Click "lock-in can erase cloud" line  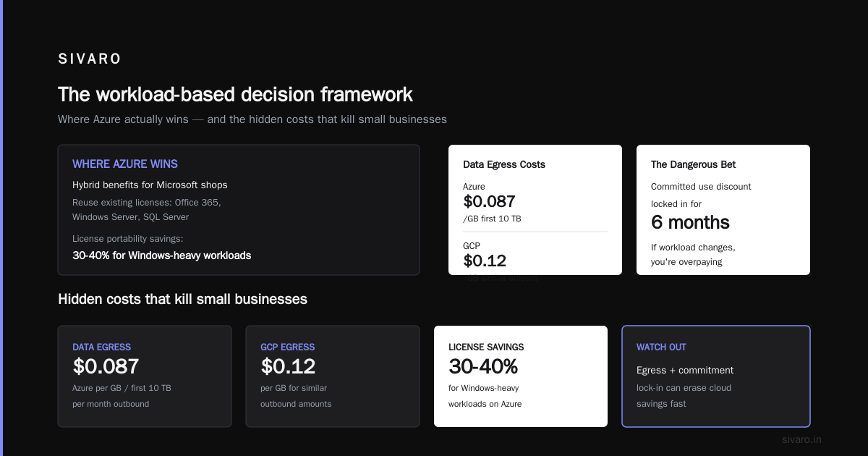[684, 388]
